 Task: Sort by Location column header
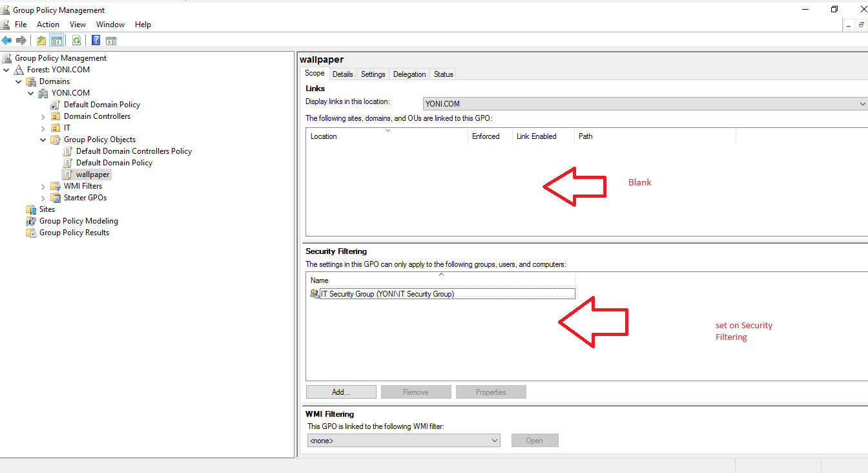[x=387, y=136]
